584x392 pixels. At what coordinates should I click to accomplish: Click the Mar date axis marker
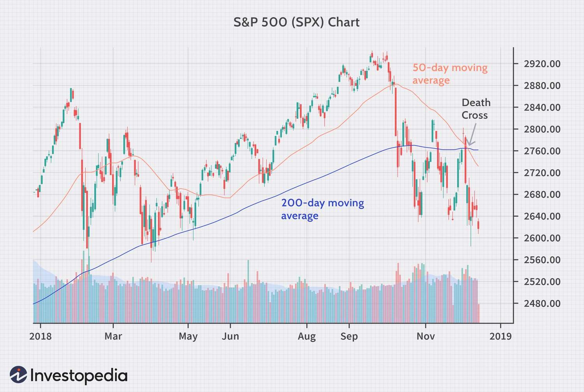point(113,336)
